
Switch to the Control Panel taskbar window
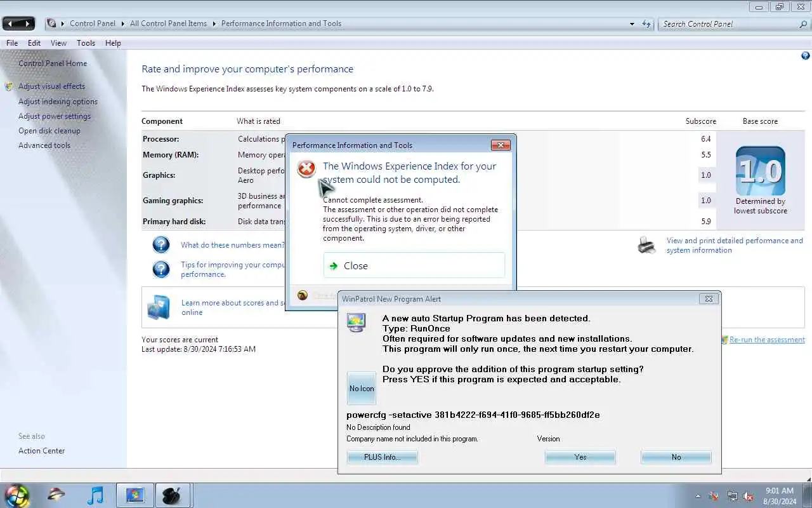coord(135,495)
